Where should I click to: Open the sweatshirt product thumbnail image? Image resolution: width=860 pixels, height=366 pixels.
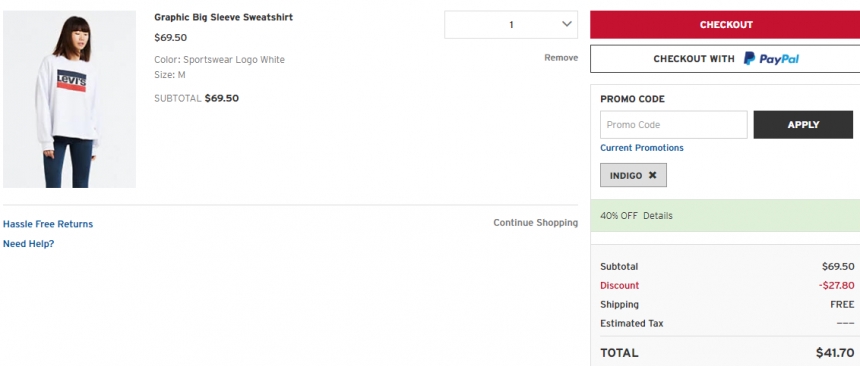[x=69, y=99]
